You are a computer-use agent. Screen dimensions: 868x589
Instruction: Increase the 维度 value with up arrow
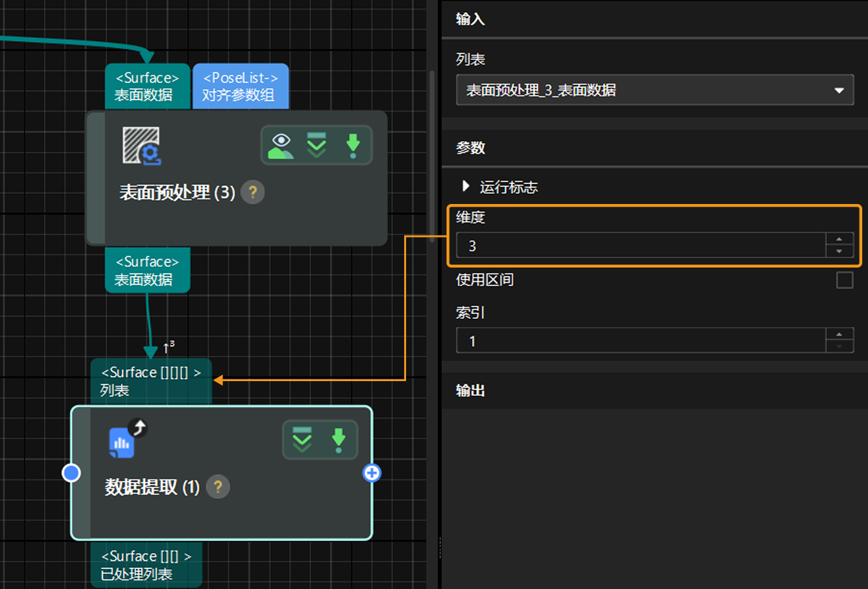(x=839, y=239)
